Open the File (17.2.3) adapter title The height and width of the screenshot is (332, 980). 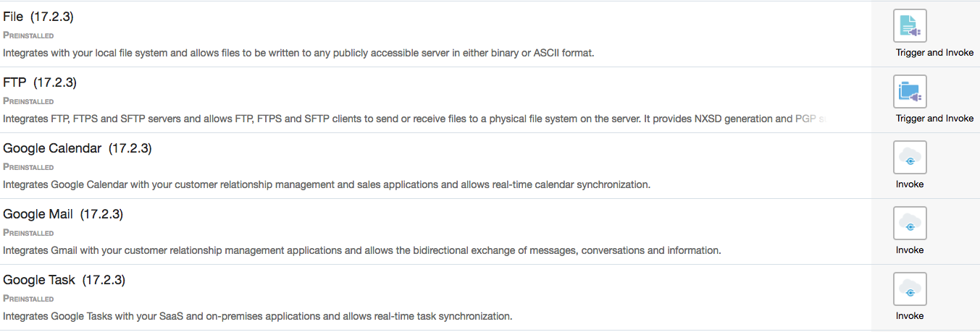point(40,17)
